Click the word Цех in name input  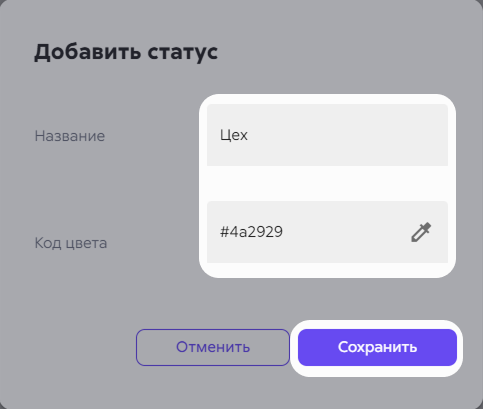[x=234, y=135]
